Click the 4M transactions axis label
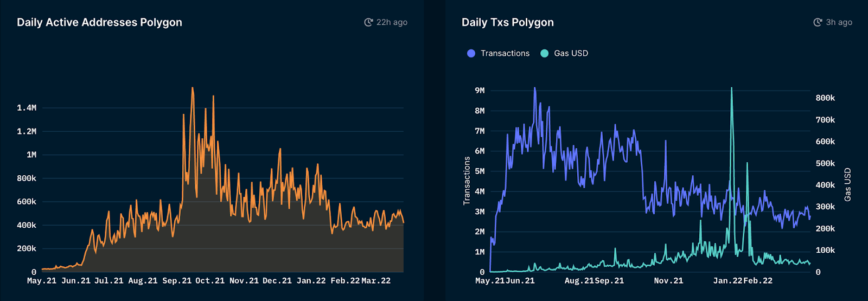 [480, 191]
